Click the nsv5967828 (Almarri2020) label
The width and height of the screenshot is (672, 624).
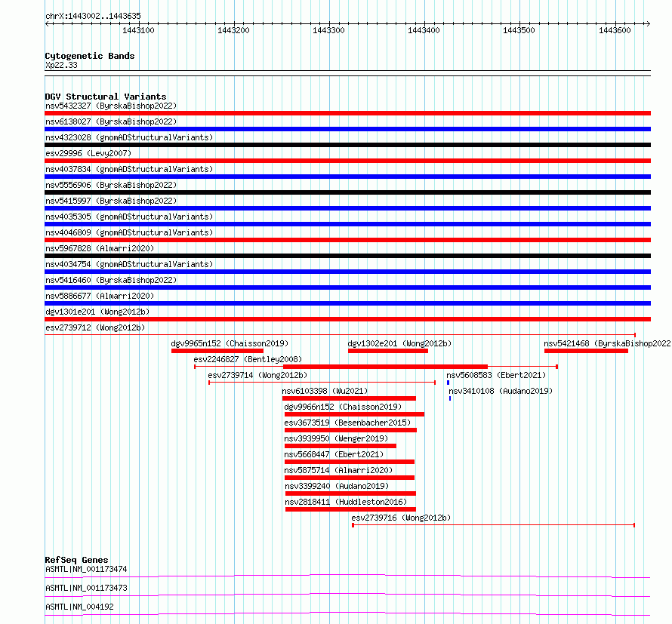point(100,248)
